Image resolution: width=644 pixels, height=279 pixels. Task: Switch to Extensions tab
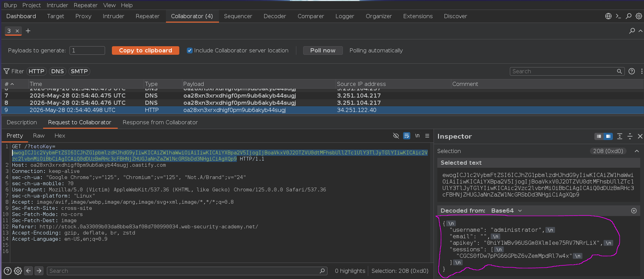418,16
